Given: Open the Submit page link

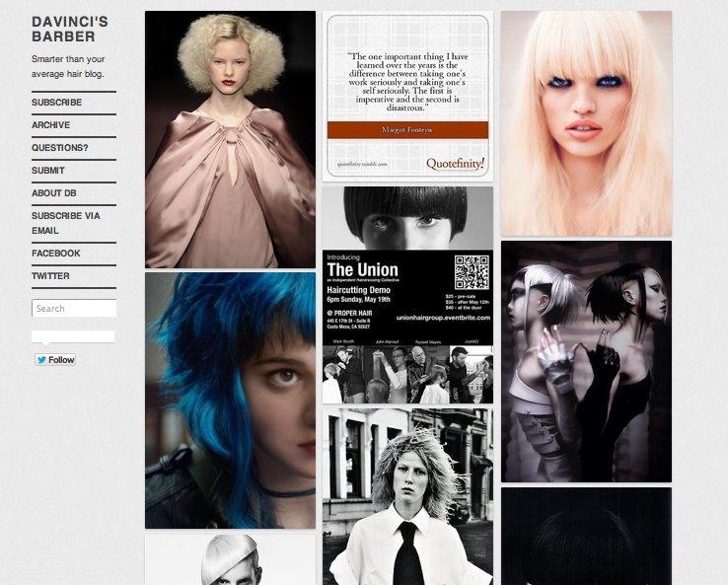Looking at the screenshot, I should pyautogui.click(x=47, y=171).
